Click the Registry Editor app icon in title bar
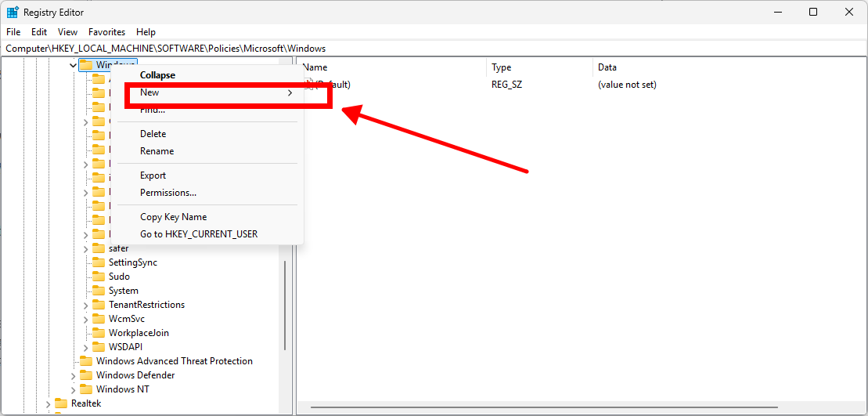Image resolution: width=868 pixels, height=416 pixels. pos(13,13)
